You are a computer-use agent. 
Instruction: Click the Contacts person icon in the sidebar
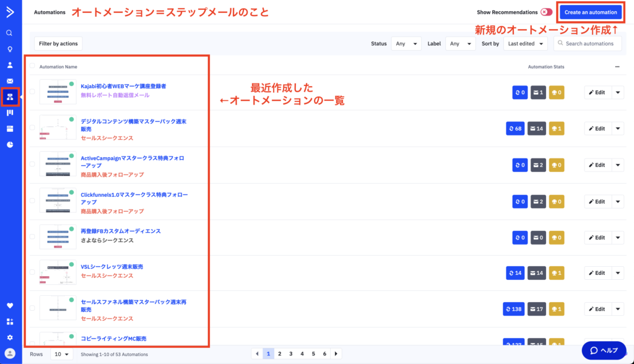[9, 65]
